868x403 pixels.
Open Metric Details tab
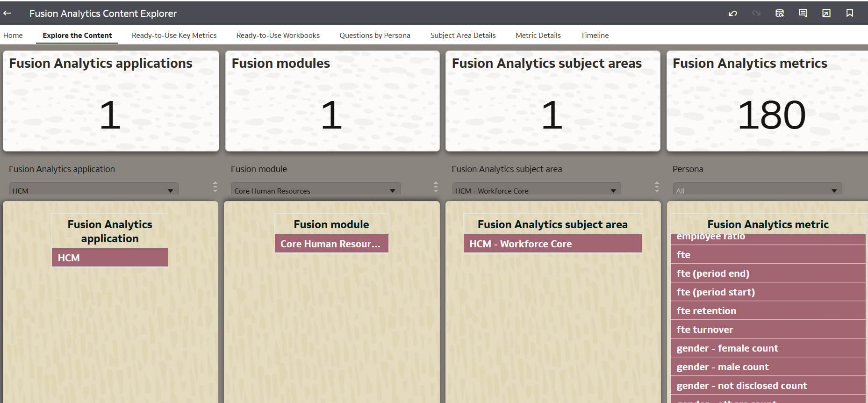(538, 35)
